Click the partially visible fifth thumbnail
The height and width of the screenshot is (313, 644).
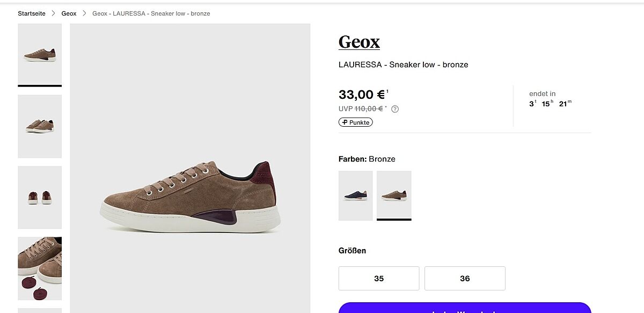pyautogui.click(x=40, y=310)
